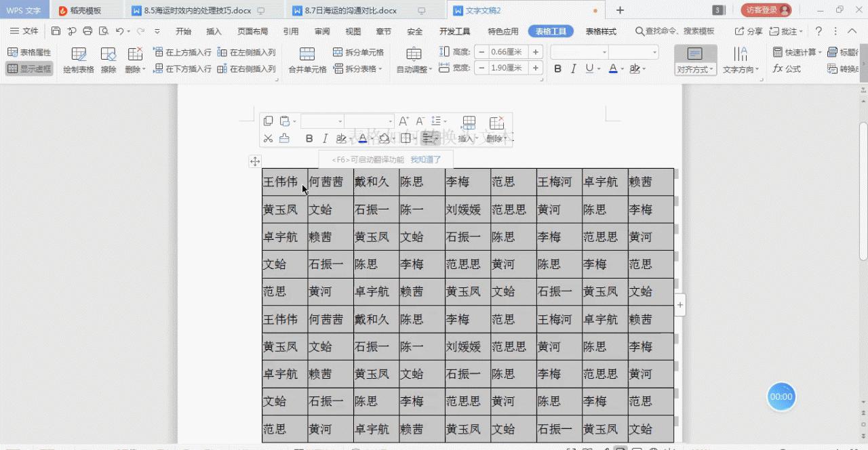Open ribbon font name combo box
This screenshot has height=450, width=868.
pyautogui.click(x=579, y=52)
